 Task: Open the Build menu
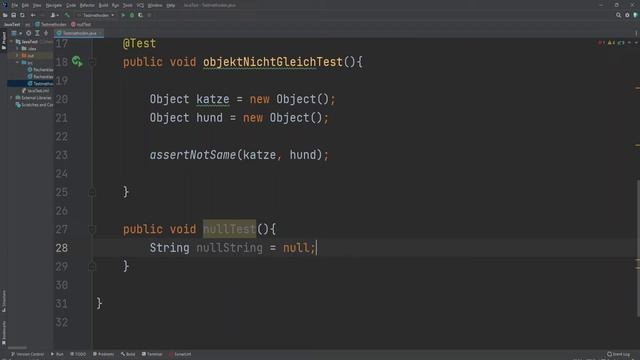click(x=104, y=5)
